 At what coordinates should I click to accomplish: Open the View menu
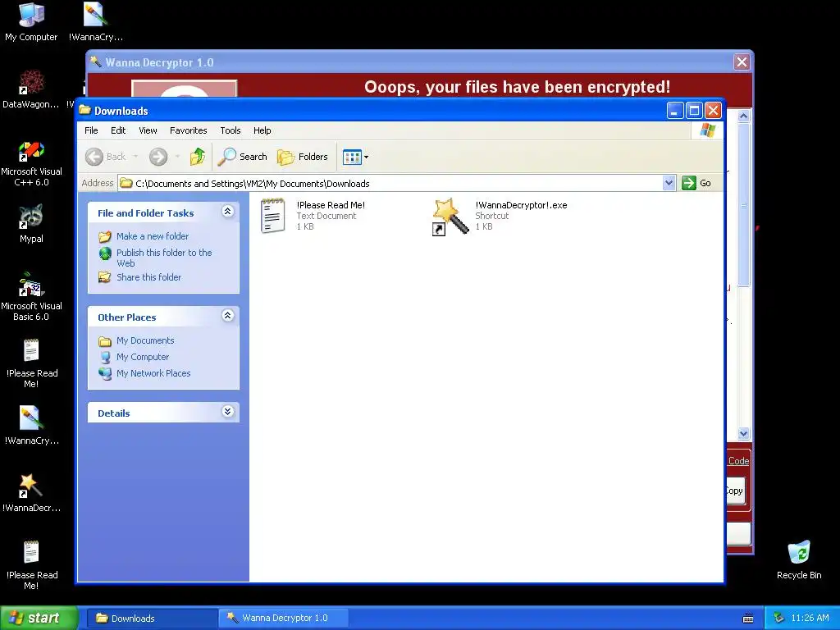click(148, 130)
